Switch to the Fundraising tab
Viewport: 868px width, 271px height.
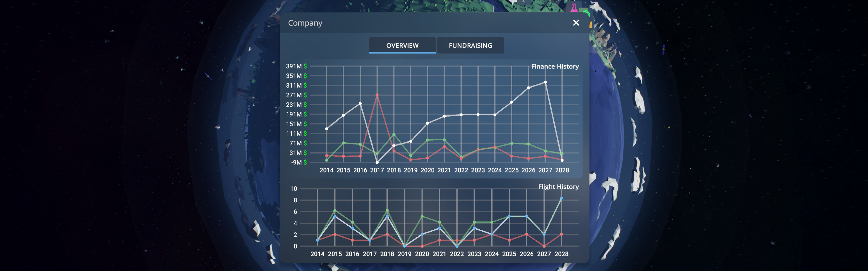coord(470,45)
